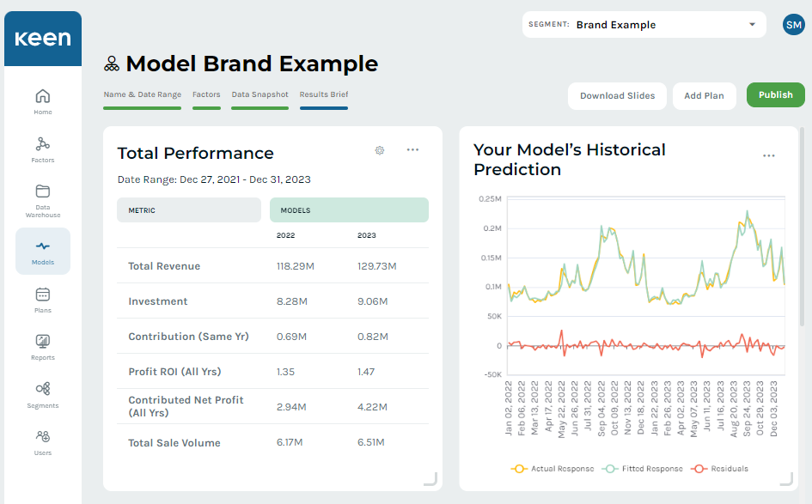
Task: Switch to the Data Snapshot tab
Action: click(259, 95)
